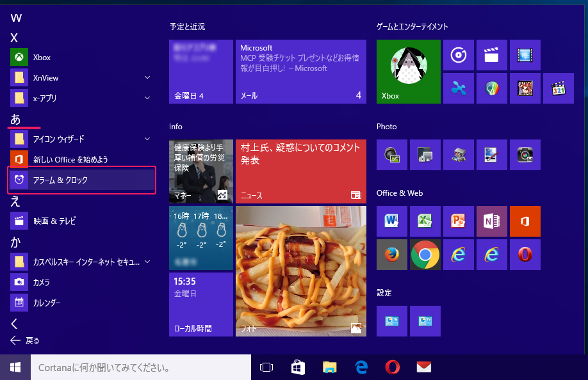
Task: Open 新しい Office を始めよう
Action: 82,159
